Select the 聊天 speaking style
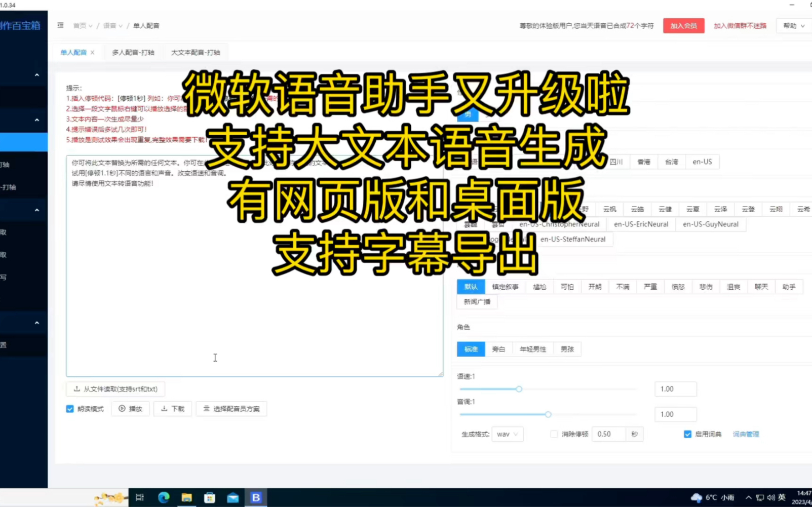This screenshot has width=812, height=507. [x=761, y=287]
